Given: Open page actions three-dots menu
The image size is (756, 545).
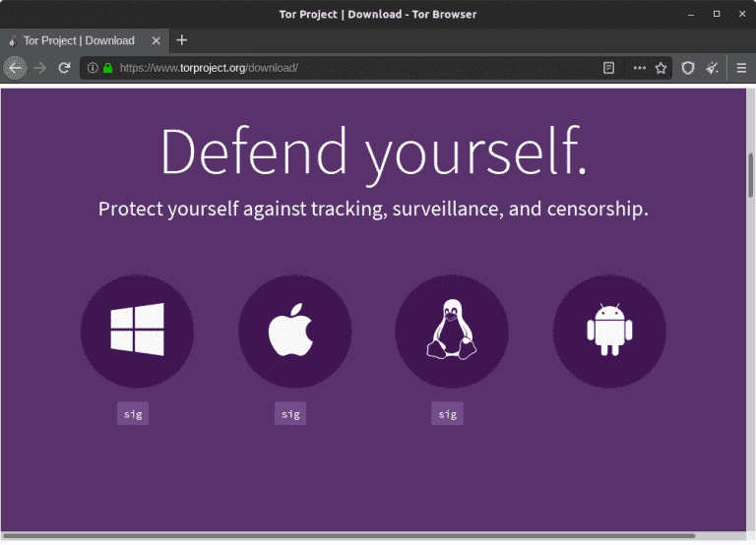Looking at the screenshot, I should point(639,68).
